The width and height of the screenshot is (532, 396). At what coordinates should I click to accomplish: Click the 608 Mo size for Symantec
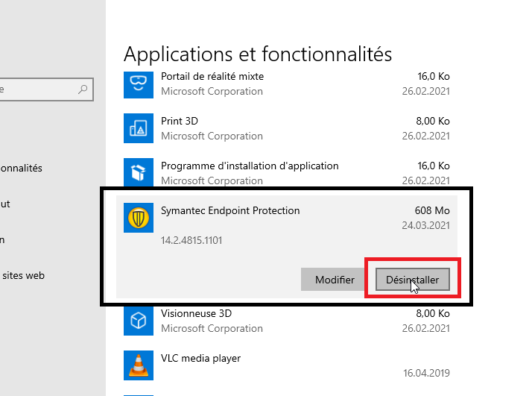(432, 210)
